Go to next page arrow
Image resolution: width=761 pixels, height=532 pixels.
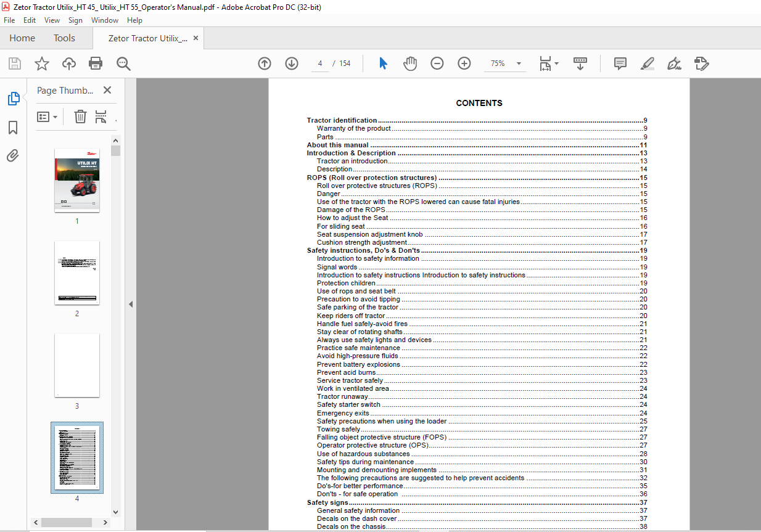coord(292,63)
